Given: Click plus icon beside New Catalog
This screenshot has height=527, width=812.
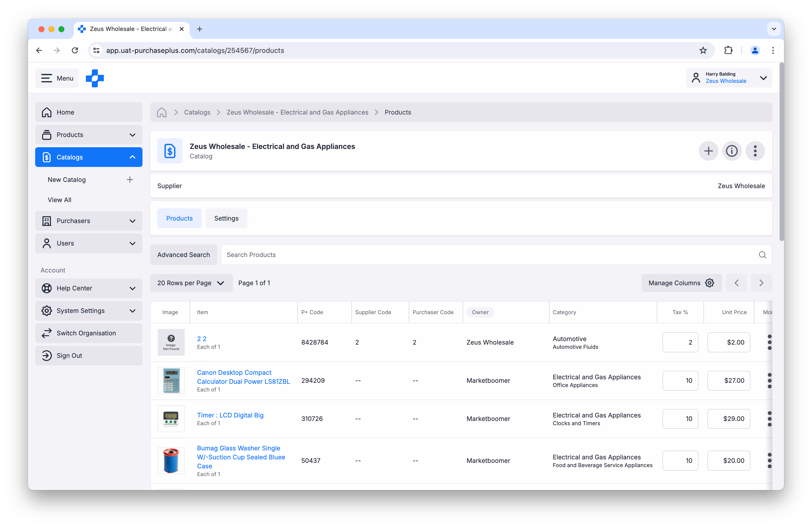Looking at the screenshot, I should click(x=130, y=180).
